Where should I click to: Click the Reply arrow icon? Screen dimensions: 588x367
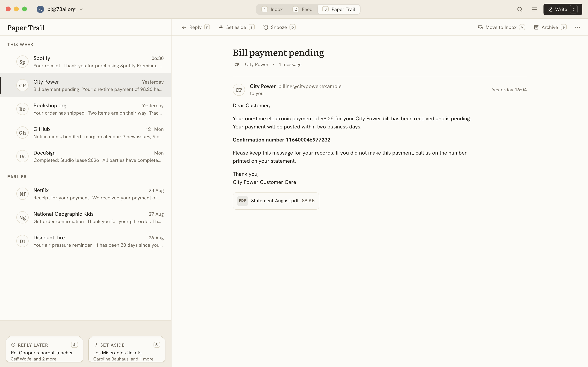184,28
